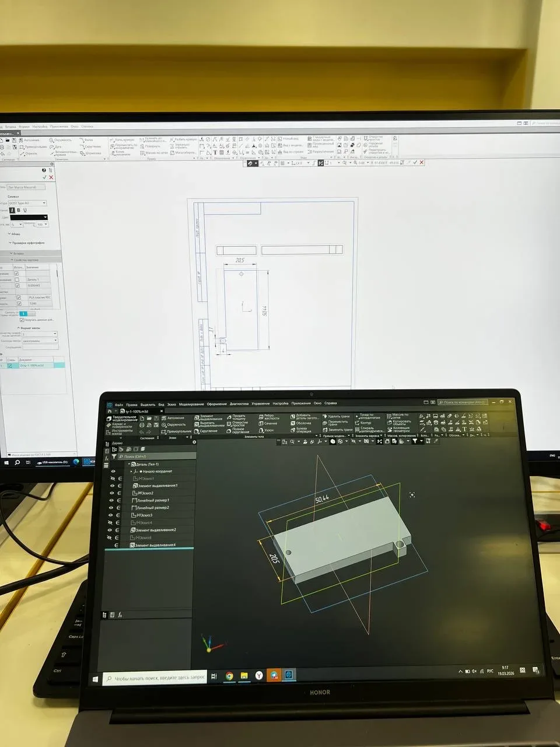Click Булева операция in laptop ribbon

[300, 431]
